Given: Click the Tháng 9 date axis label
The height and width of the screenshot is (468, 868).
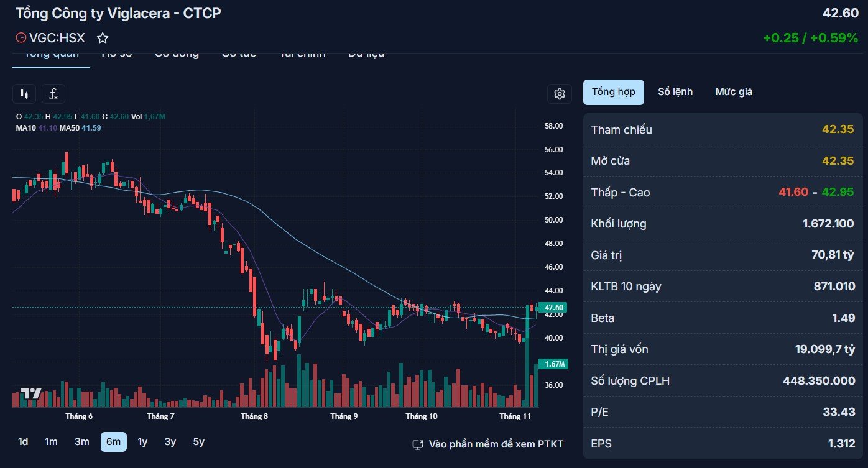Looking at the screenshot, I should [344, 416].
